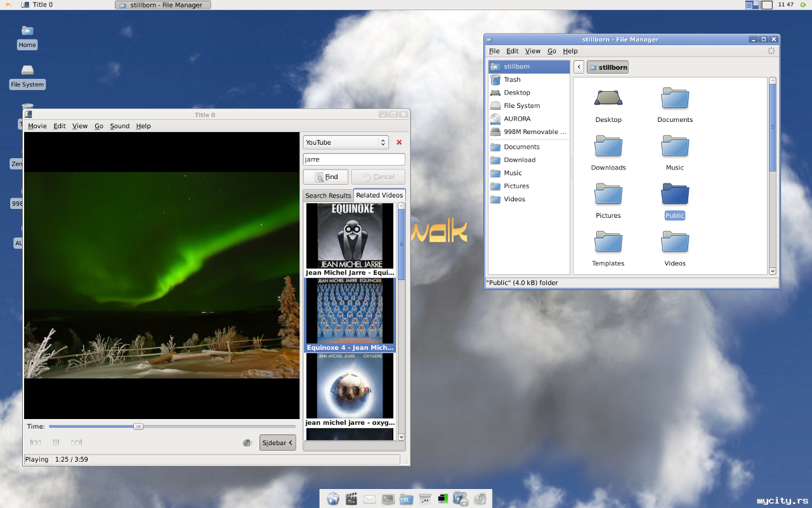
Task: Click the clock in the top panel
Action: point(785,5)
